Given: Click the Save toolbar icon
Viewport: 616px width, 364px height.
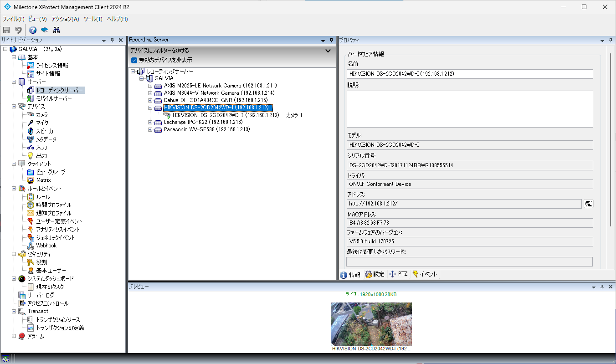Looking at the screenshot, I should pos(6,30).
